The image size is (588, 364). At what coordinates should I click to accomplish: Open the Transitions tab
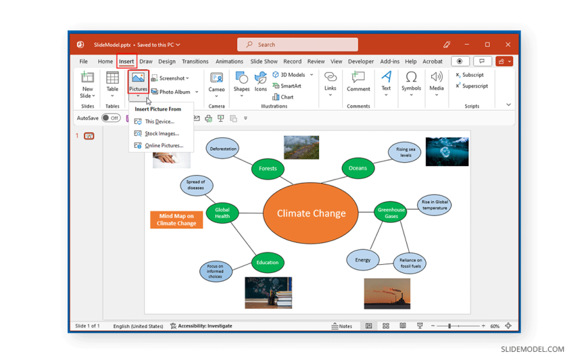coord(195,61)
